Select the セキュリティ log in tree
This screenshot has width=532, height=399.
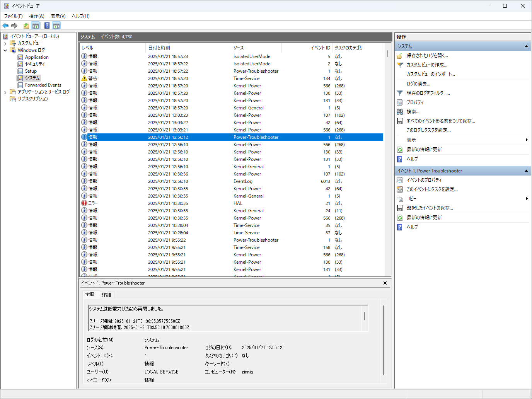[35, 64]
